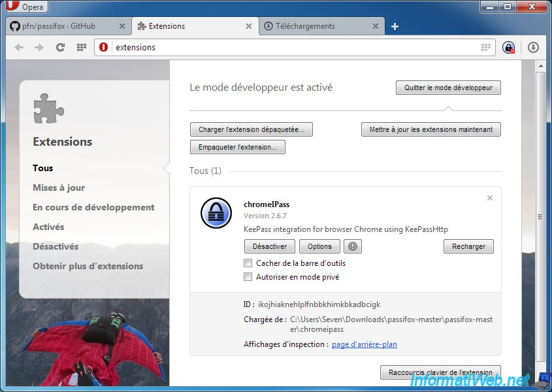This screenshot has height=392, width=552.
Task: Close the Téléchargements tab
Action: 375,26
